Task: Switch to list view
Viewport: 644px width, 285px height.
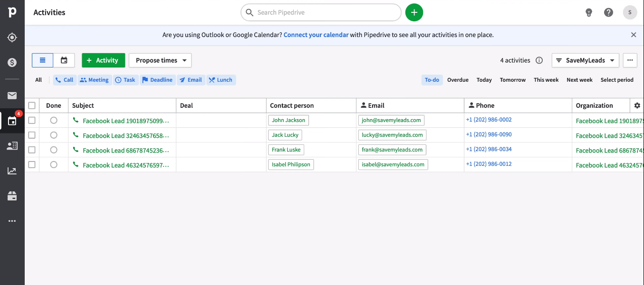Action: tap(43, 60)
